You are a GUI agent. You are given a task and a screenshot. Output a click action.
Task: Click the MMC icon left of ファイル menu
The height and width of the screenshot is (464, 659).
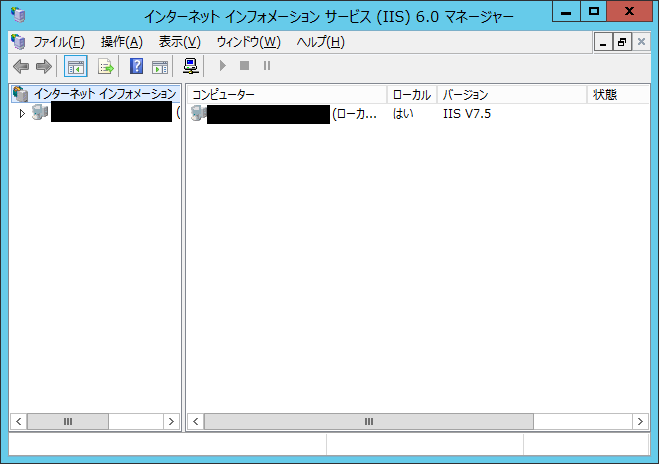coord(18,42)
